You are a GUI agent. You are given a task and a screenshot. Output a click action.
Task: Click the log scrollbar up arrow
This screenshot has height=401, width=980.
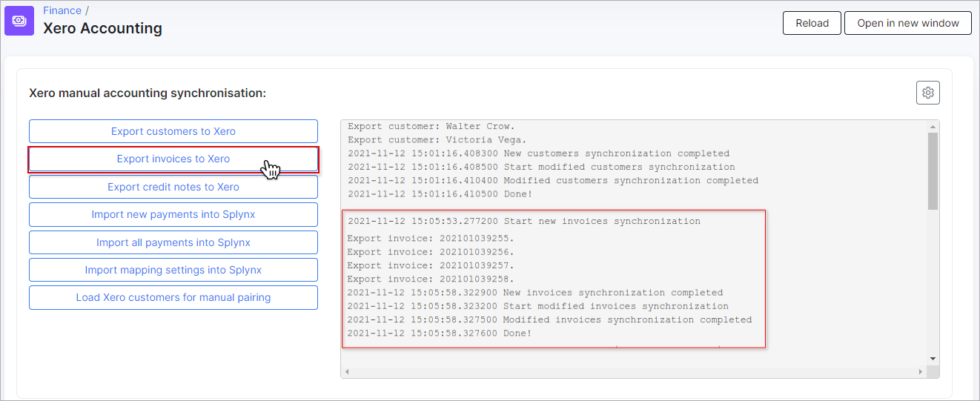pyautogui.click(x=933, y=126)
